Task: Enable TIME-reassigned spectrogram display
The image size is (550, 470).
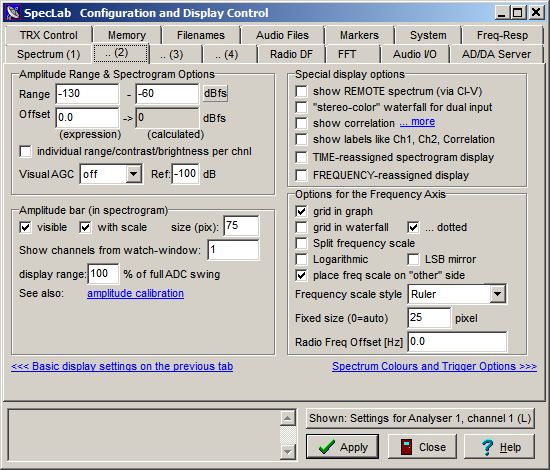Action: tap(301, 157)
